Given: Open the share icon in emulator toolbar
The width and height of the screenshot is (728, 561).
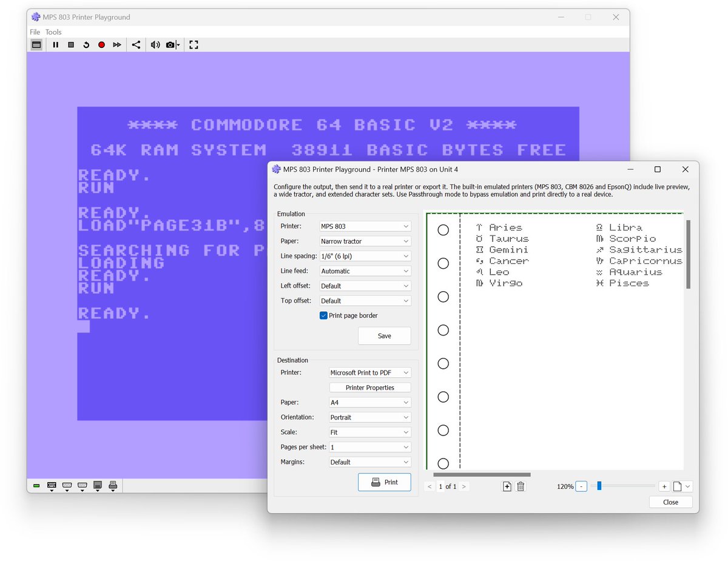Looking at the screenshot, I should (136, 45).
